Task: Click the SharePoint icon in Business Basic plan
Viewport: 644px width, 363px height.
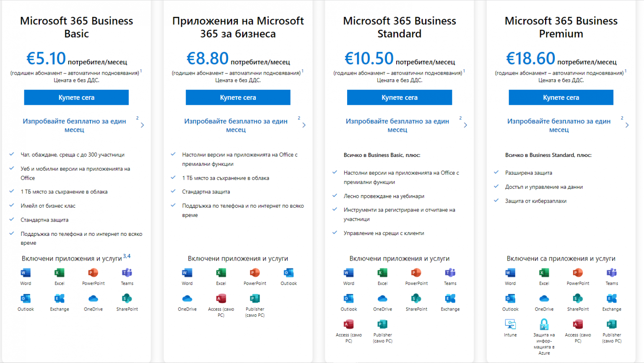Action: tap(127, 299)
